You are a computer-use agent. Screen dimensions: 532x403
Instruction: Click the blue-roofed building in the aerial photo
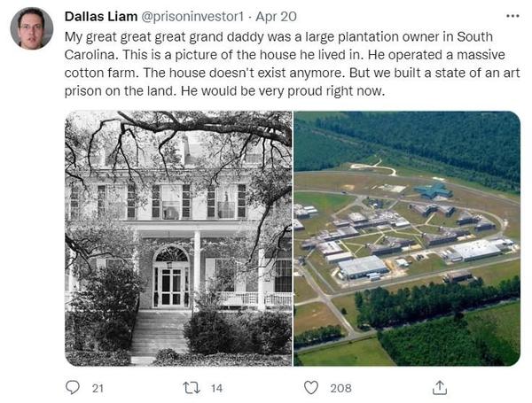434,190
